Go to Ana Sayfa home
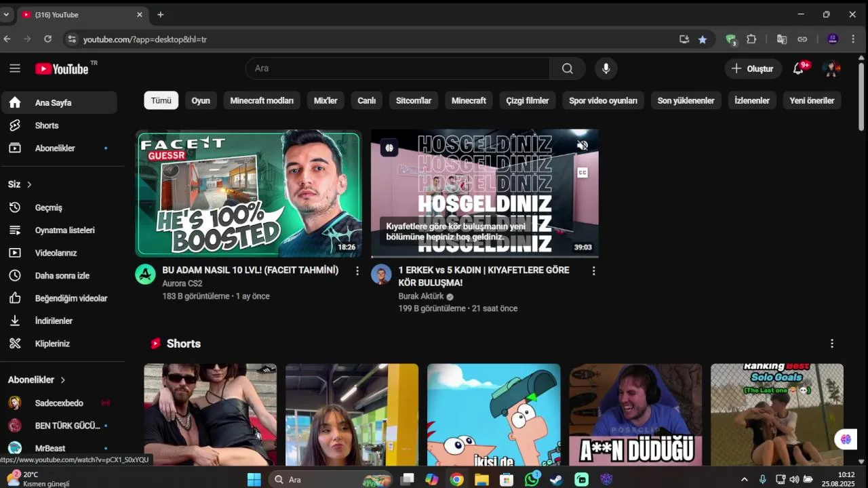The image size is (868, 488). coord(58,103)
